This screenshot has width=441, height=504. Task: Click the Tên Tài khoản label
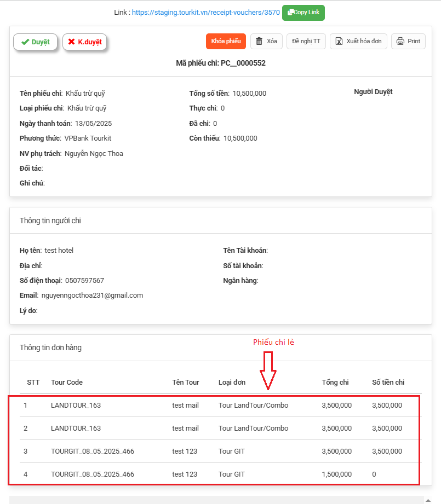245,251
